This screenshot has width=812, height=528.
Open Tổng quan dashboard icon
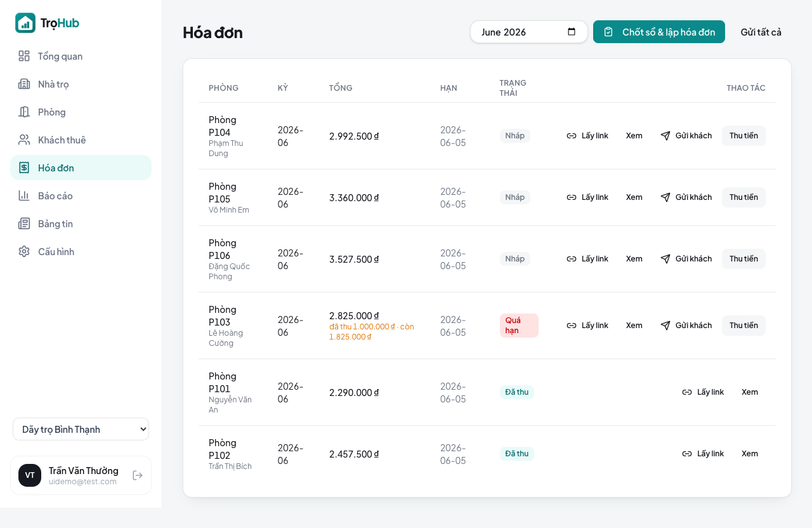[x=24, y=56]
